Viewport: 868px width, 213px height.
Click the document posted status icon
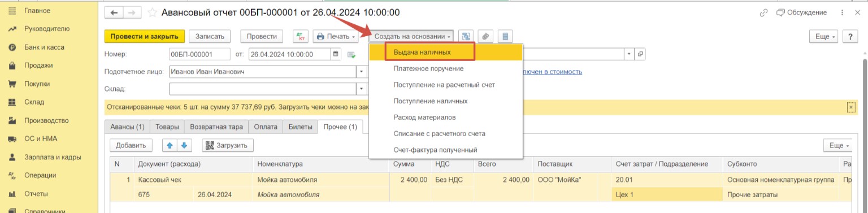[x=351, y=55]
